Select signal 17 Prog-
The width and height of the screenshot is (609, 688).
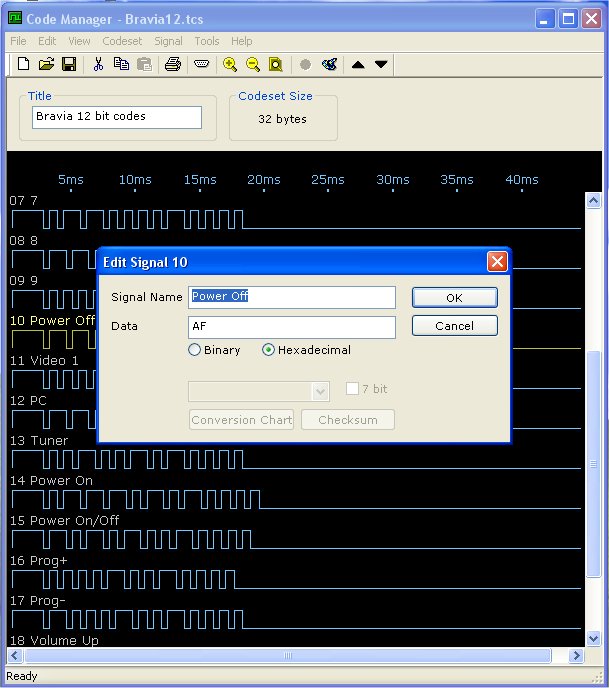pyautogui.click(x=37, y=601)
